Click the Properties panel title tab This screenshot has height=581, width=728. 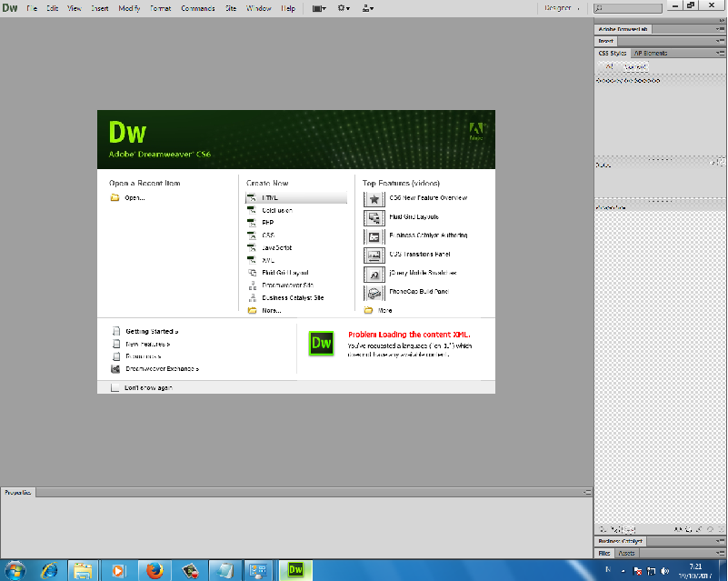coord(17,492)
